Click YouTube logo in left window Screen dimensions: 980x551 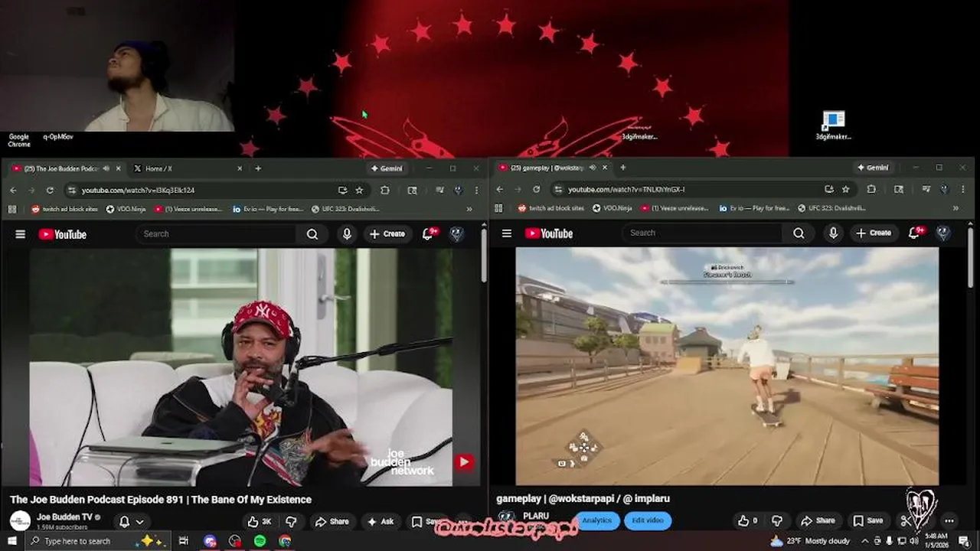63,234
